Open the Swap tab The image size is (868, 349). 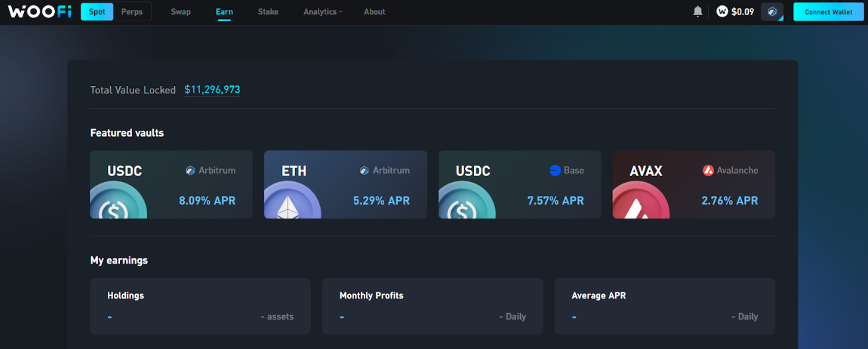coord(181,12)
